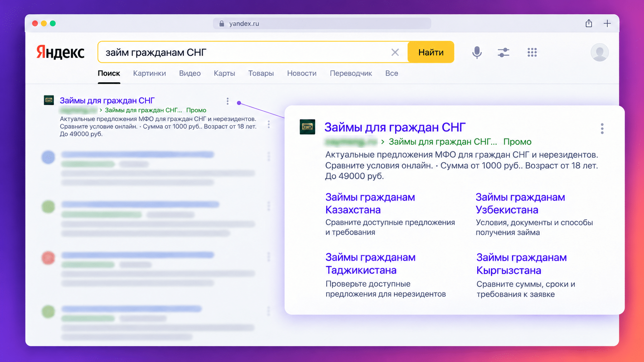Select the Поиск tab
The height and width of the screenshot is (362, 644).
pyautogui.click(x=109, y=73)
